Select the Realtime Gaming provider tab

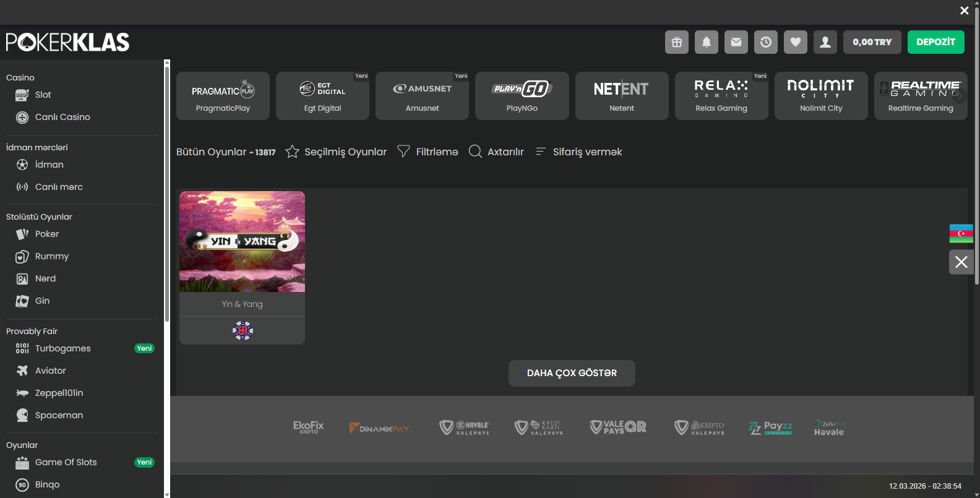[921, 96]
